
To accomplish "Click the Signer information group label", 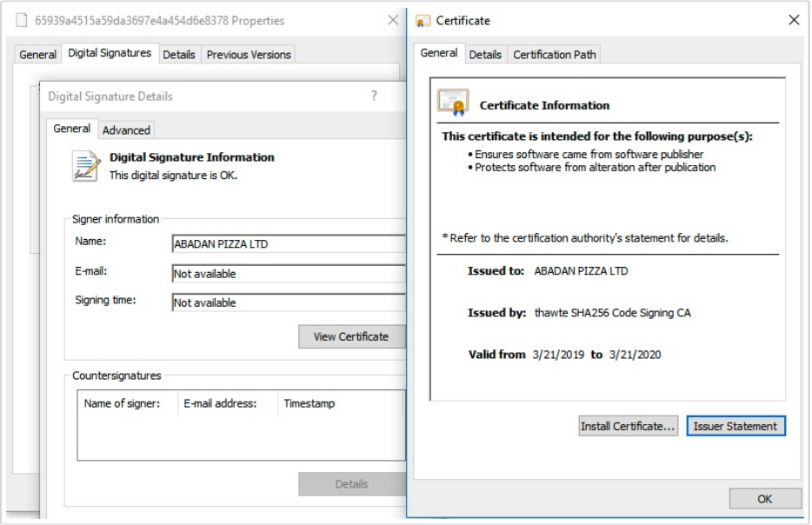I will [x=116, y=219].
